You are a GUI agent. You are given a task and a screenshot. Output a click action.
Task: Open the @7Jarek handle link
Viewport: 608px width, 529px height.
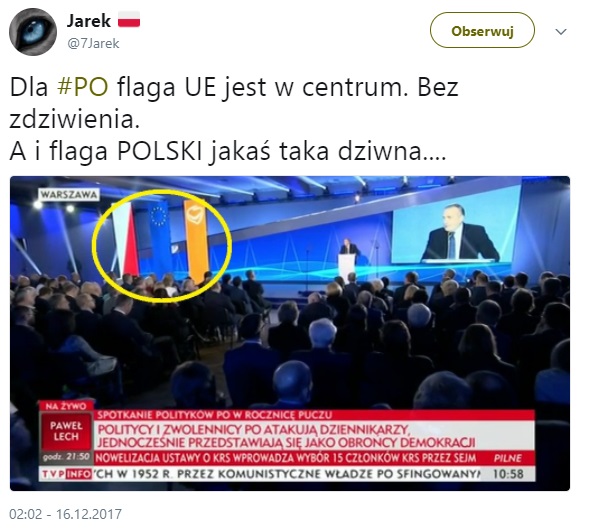93,43
